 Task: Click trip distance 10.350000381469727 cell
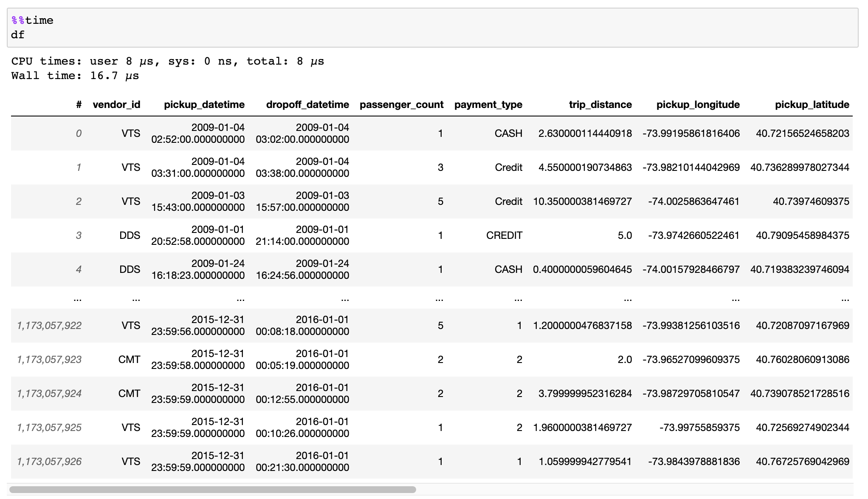582,201
